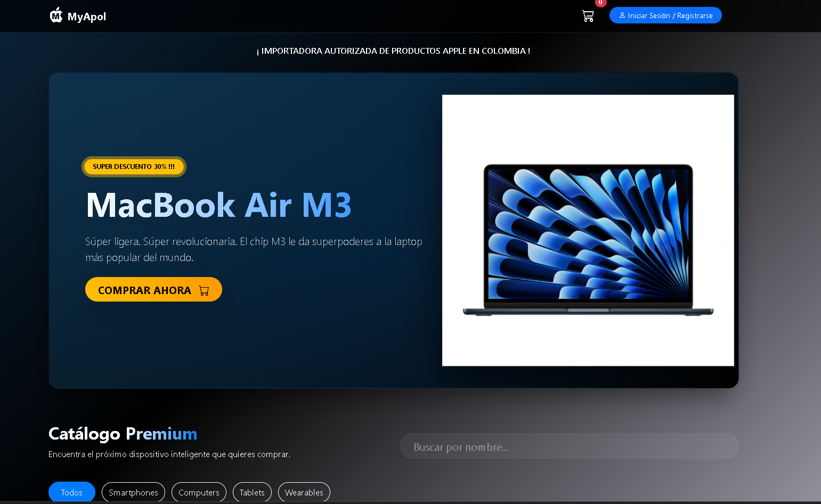Click inside the Buscar por nombre search field
The image size is (821, 504).
(569, 446)
